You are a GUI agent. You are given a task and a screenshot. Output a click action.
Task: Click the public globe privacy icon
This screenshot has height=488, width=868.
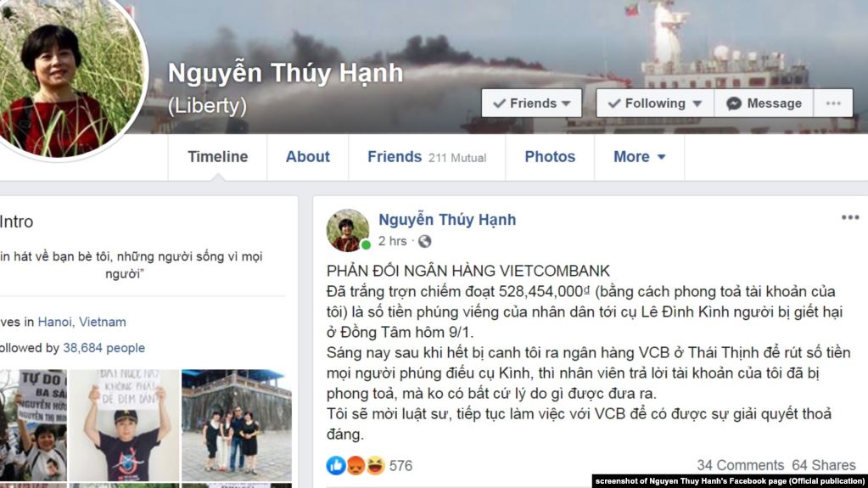[x=424, y=242]
